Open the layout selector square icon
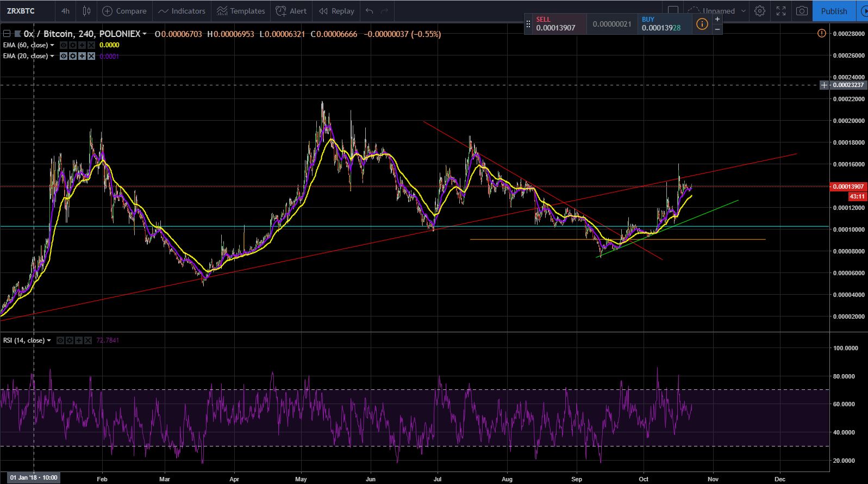The width and height of the screenshot is (868, 484). point(673,10)
